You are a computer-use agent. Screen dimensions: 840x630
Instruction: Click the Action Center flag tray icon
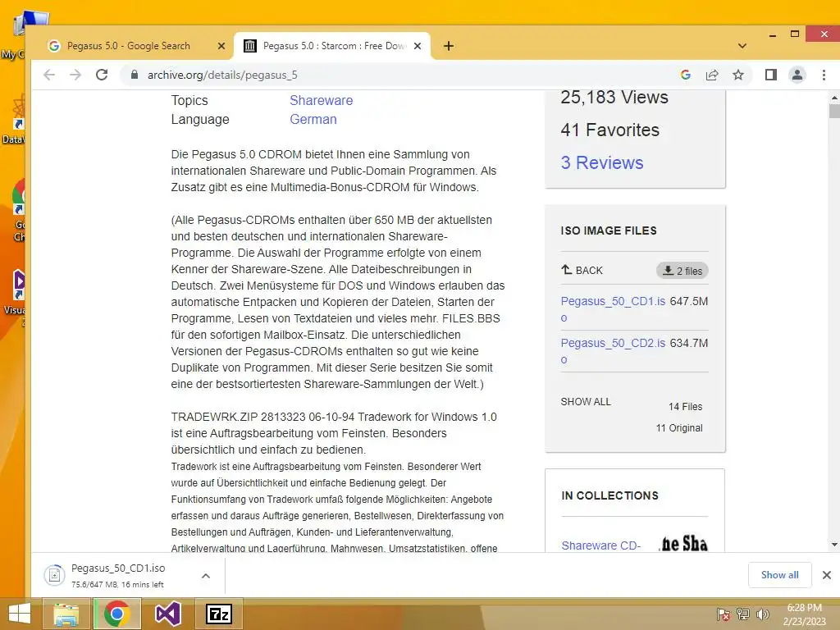point(724,614)
